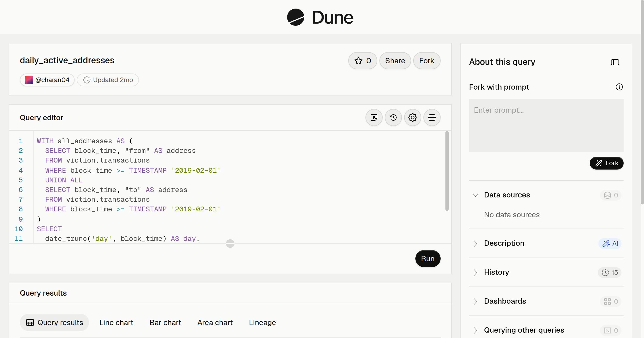Open the query notes icon in editor toolbar
644x338 pixels.
[x=374, y=117]
